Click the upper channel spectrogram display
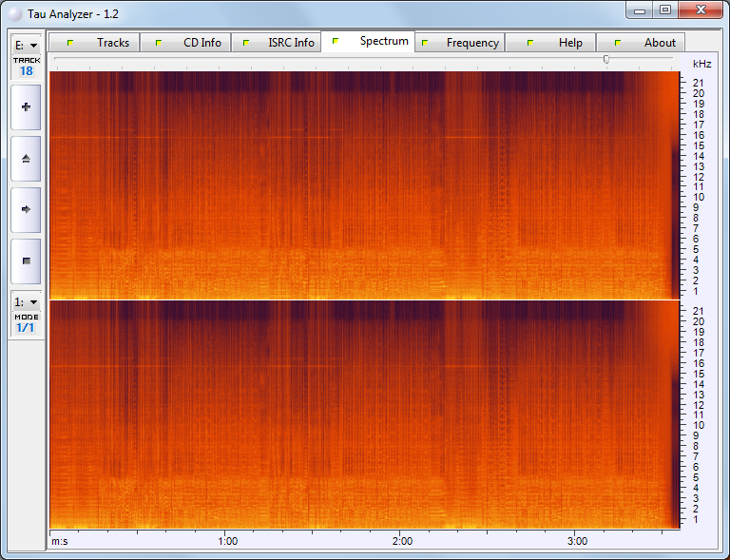The image size is (730, 560). tap(361, 184)
